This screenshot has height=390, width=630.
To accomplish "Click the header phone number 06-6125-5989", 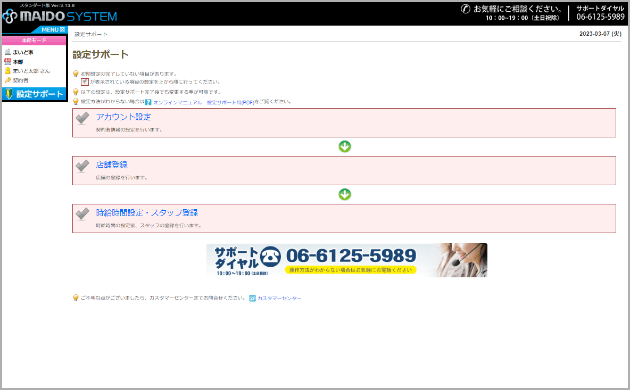I will [x=600, y=17].
